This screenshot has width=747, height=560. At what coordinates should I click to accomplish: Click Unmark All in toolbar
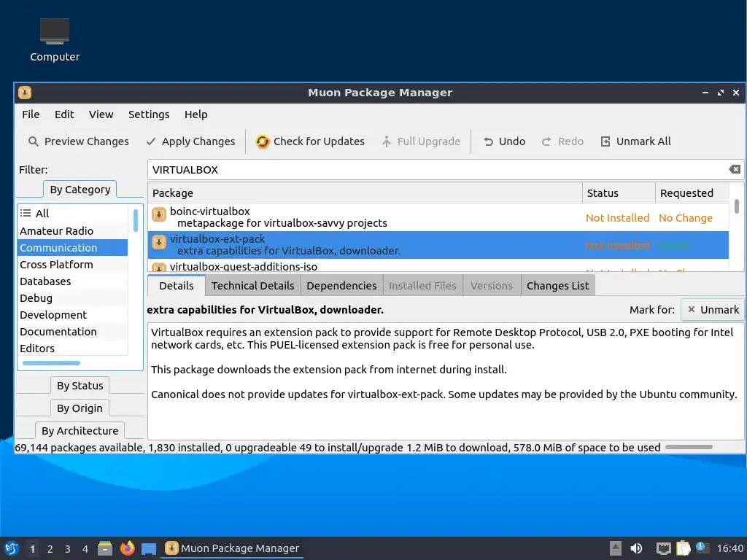coord(636,141)
